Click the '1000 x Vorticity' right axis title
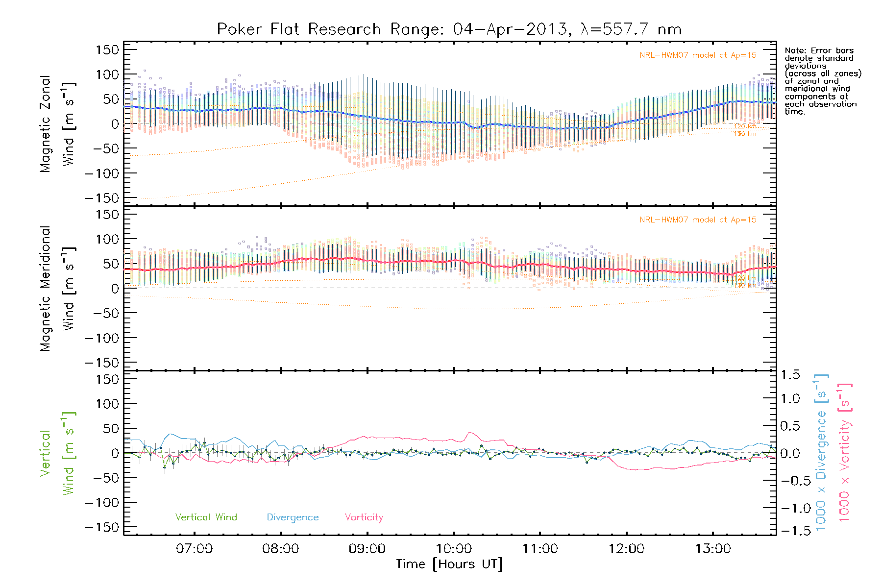The image size is (882, 588). [844, 452]
